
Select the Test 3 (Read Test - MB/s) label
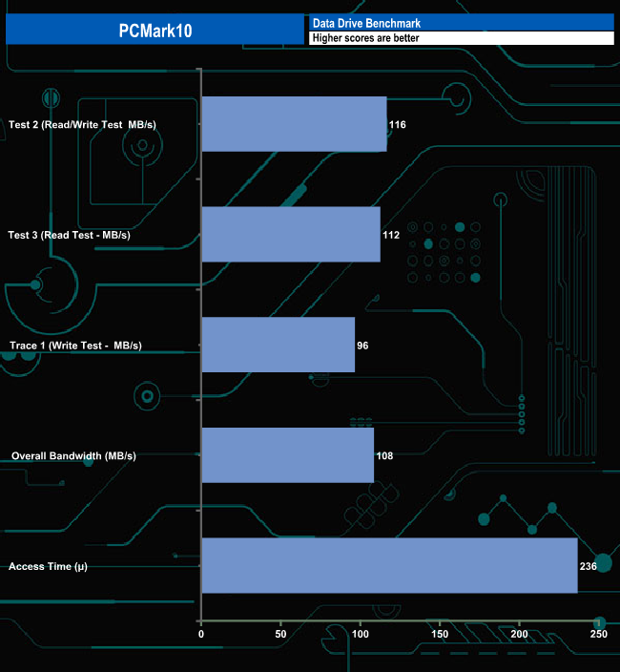click(x=69, y=235)
